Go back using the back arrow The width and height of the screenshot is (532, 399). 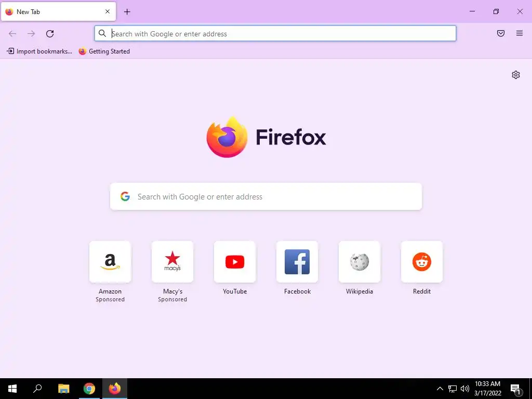coord(12,34)
